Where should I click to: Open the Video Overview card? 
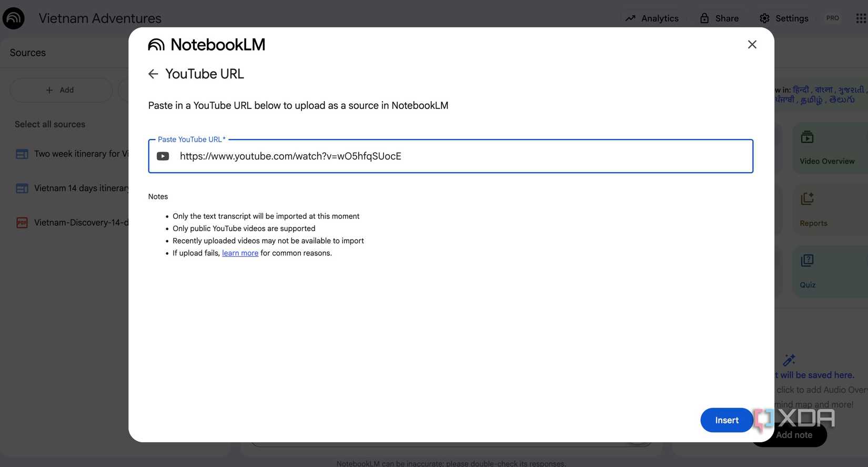(830, 148)
